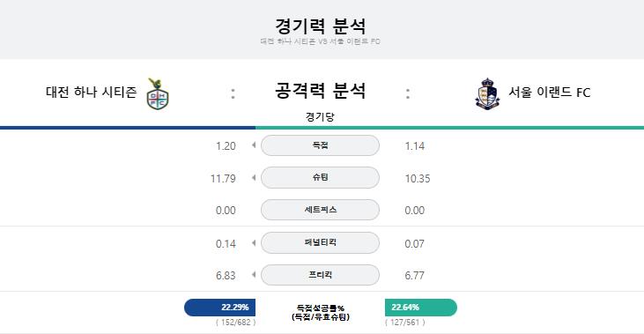Click the arrow indicator beside 슈팅

coord(254,177)
